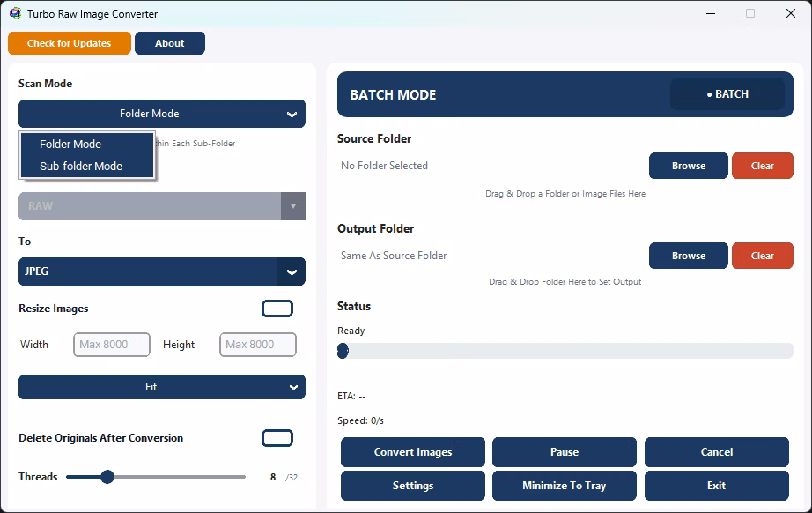Screen dimensions: 812x513
Task: Click the 'ETA: --' label
Action: [x=351, y=396]
